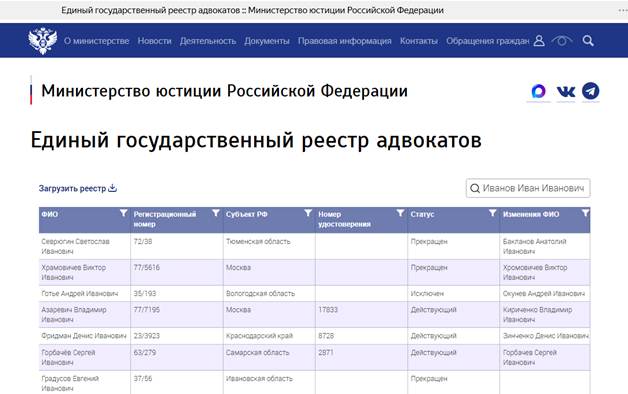Toggle the visually impaired version eye icon

562,40
